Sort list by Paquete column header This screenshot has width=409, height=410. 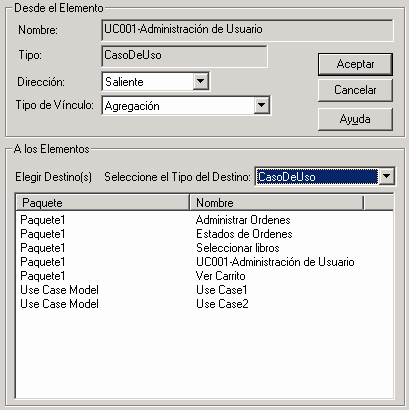(103, 203)
